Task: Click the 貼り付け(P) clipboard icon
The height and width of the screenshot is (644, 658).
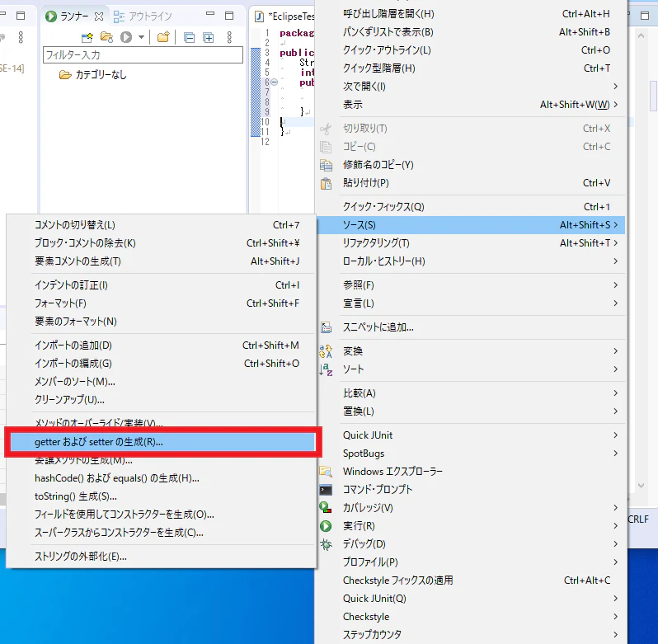Action: click(326, 183)
